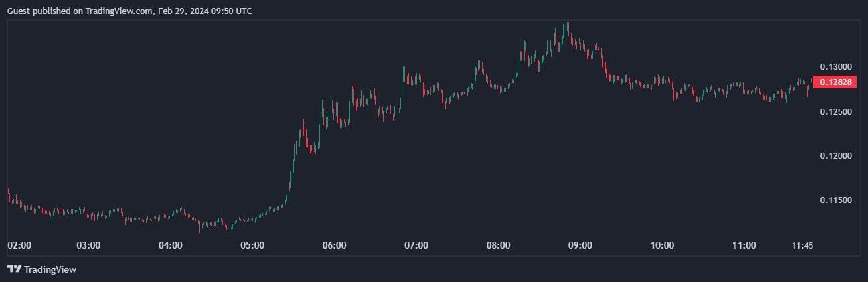Select the 03:00 time axis label
The image size is (868, 282).
(x=88, y=246)
